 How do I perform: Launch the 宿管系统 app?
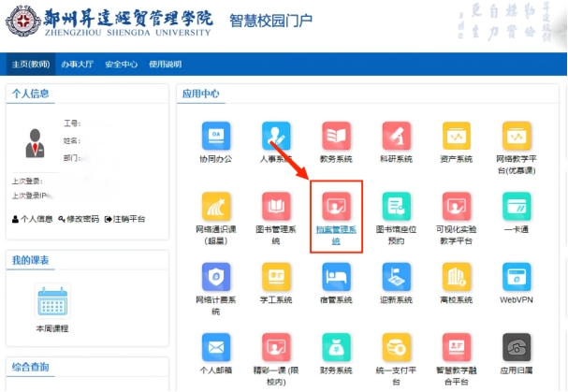point(336,277)
